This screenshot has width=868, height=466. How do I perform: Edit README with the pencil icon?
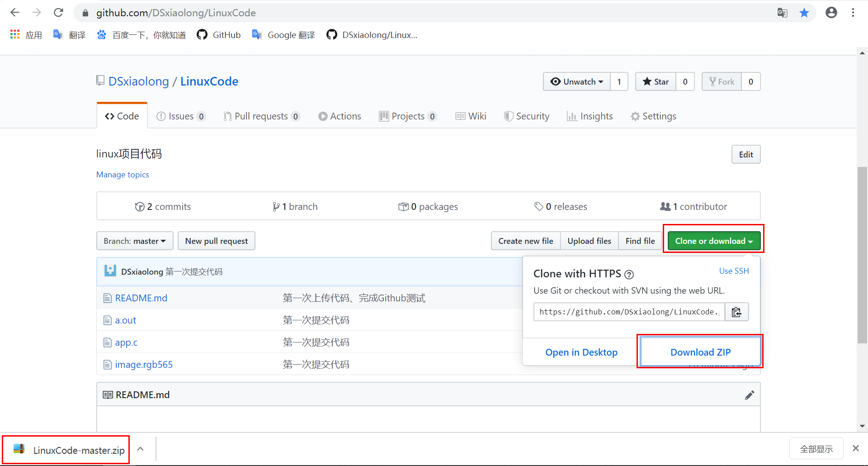750,395
